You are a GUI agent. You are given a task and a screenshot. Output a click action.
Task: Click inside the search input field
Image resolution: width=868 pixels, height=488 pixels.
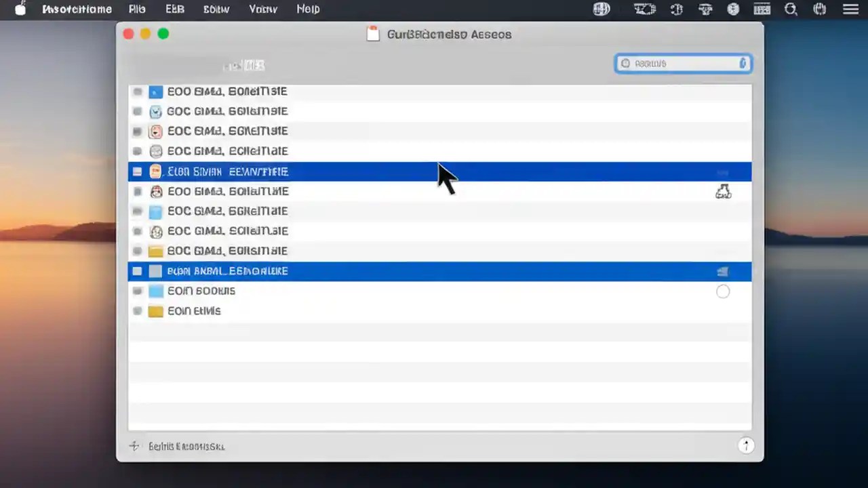pos(678,63)
